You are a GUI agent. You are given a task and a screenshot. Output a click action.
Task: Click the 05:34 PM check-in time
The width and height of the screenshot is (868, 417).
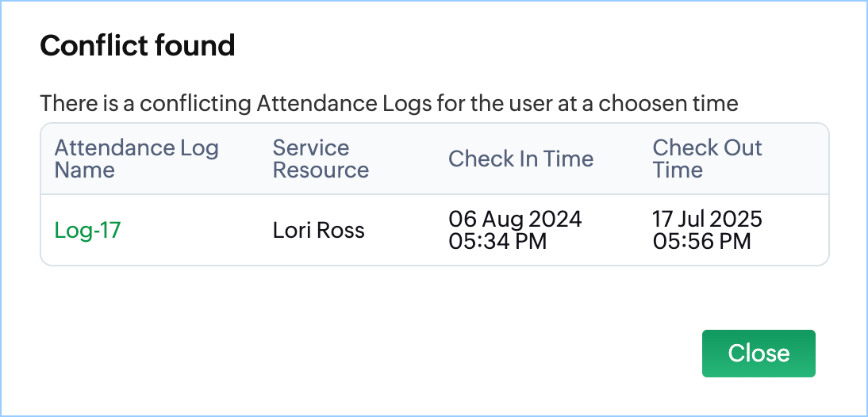[497, 241]
